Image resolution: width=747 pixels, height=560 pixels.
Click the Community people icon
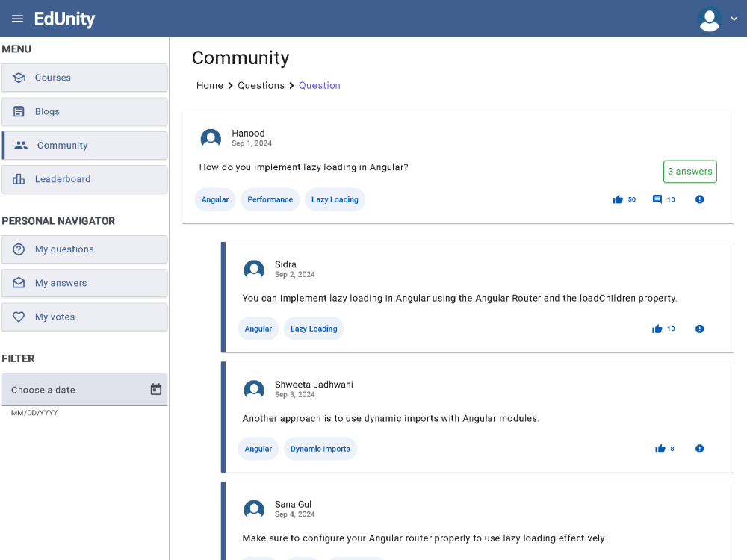(x=21, y=146)
